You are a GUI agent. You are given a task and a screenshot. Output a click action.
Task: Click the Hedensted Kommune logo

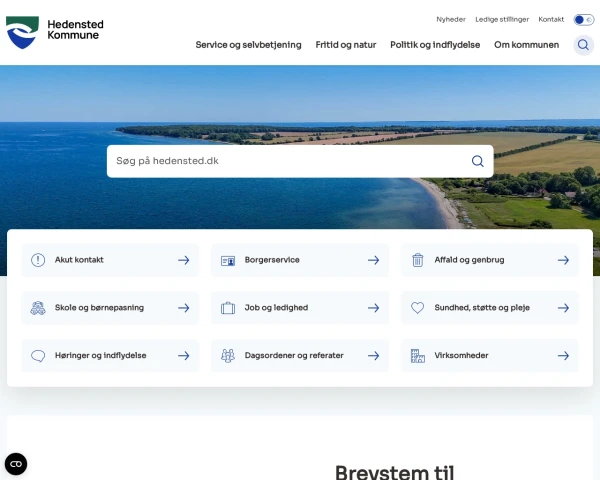[55, 32]
